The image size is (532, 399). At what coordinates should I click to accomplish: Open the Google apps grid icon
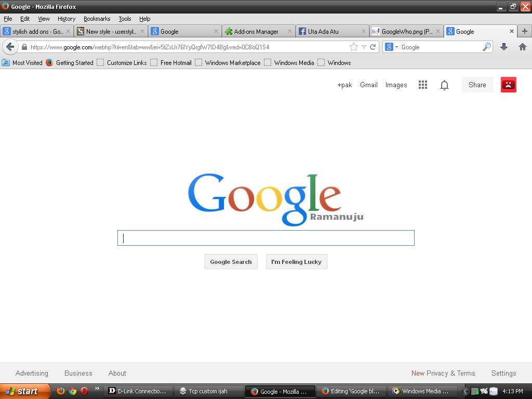(x=423, y=85)
